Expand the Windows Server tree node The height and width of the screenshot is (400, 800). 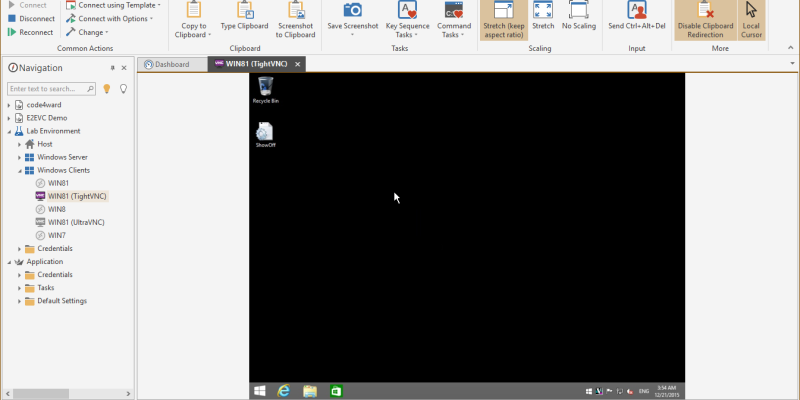click(19, 157)
